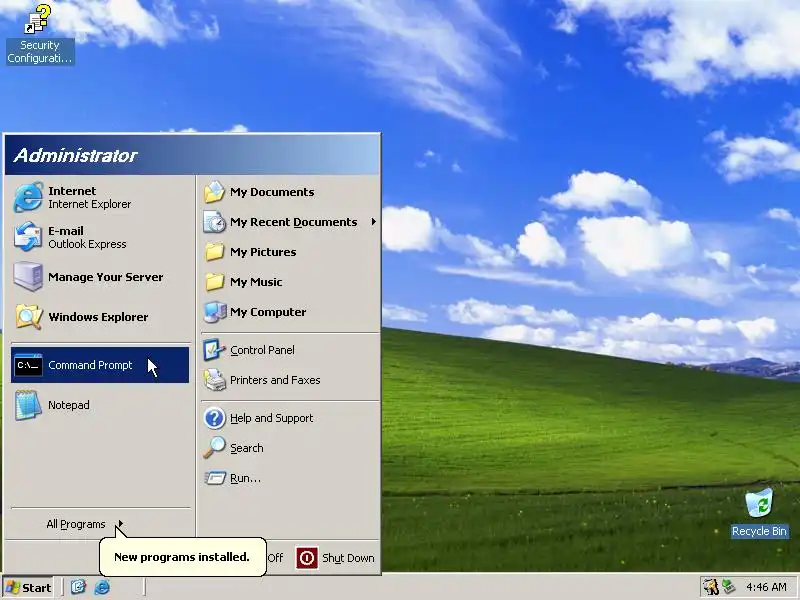The image size is (800, 600).
Task: Select the Security Configuration desktop shortcut icon
Action: pos(39,19)
